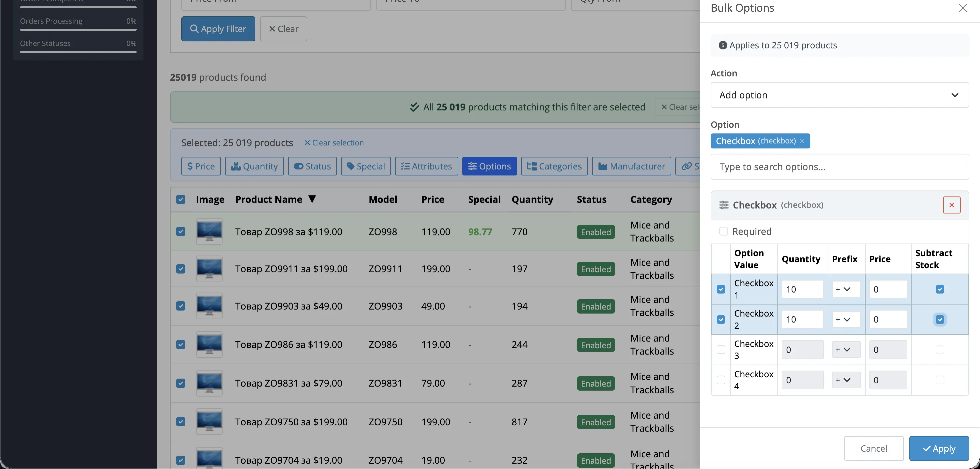Viewport: 980px width, 469px height.
Task: Open the Status bulk action
Action: pos(312,166)
